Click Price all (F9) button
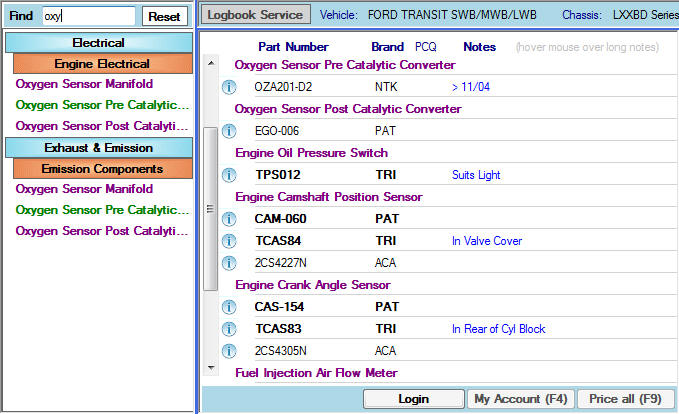This screenshot has height=414, width=679. [625, 399]
